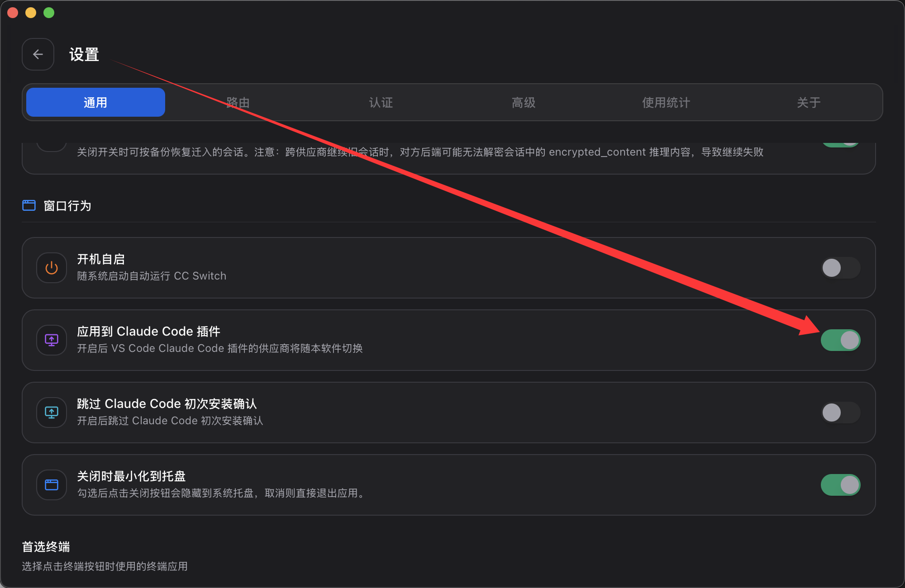Click the purple monitor icon for 应用到 Claude Code 插件
905x588 pixels.
(x=52, y=340)
